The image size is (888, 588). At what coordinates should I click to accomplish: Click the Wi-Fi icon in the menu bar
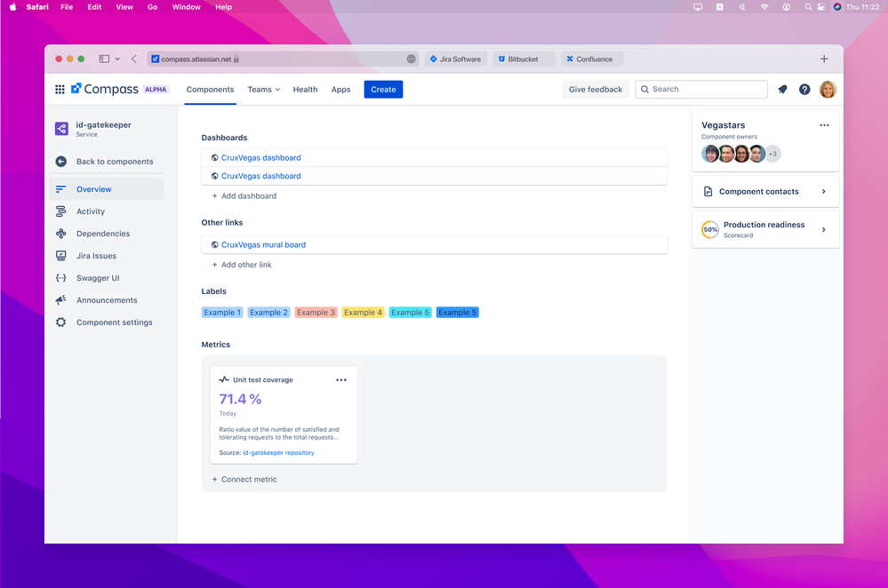(x=764, y=7)
